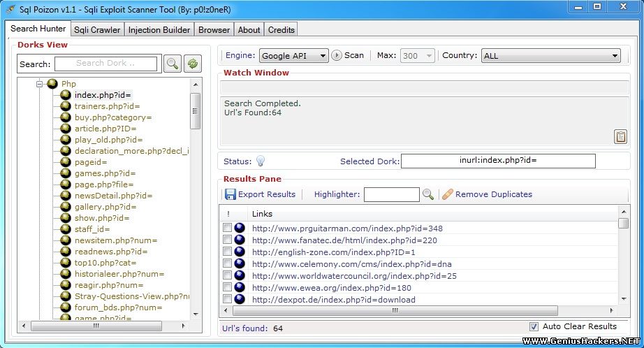This screenshot has width=644, height=348.
Task: Switch to the Browser tab
Action: tap(214, 30)
